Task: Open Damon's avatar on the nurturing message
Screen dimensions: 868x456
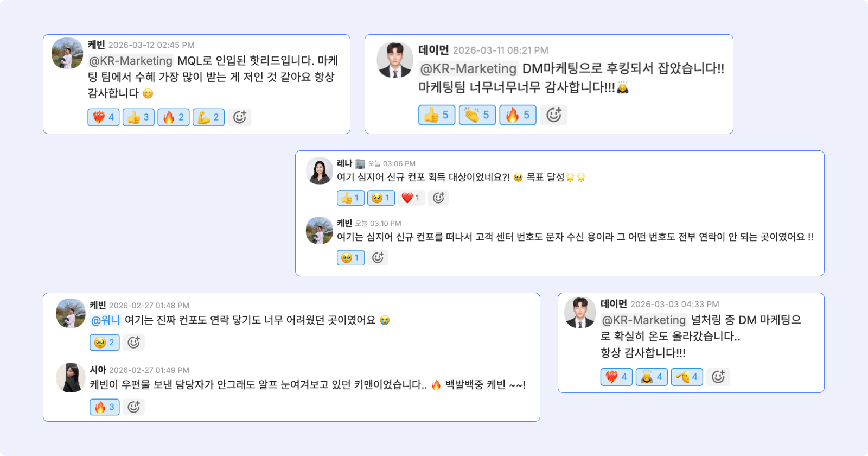Action: 580,313
